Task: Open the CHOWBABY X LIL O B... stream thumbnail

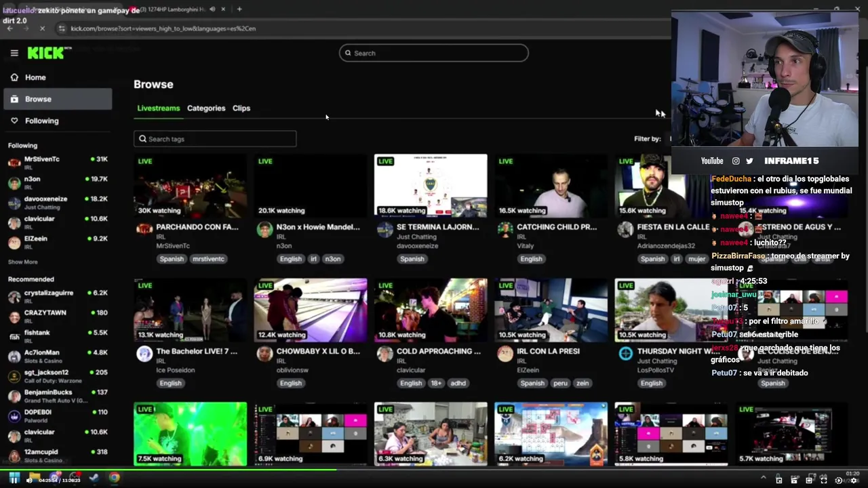Action: tap(311, 310)
